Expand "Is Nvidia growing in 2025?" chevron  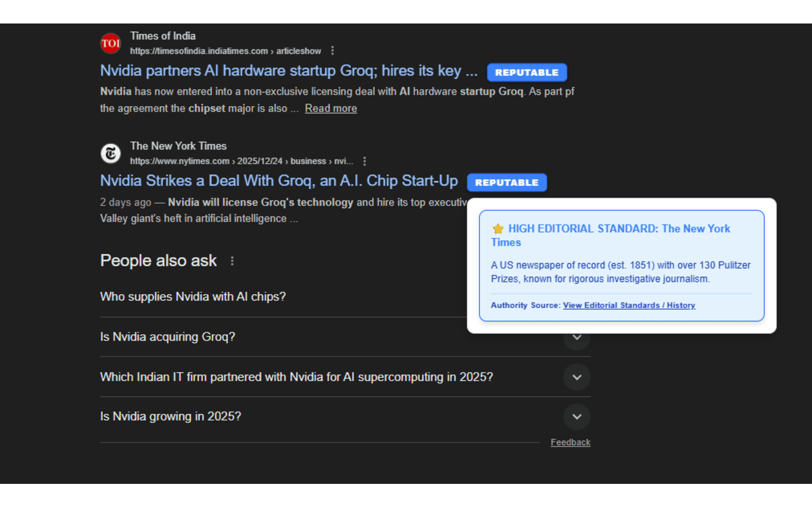pos(577,417)
